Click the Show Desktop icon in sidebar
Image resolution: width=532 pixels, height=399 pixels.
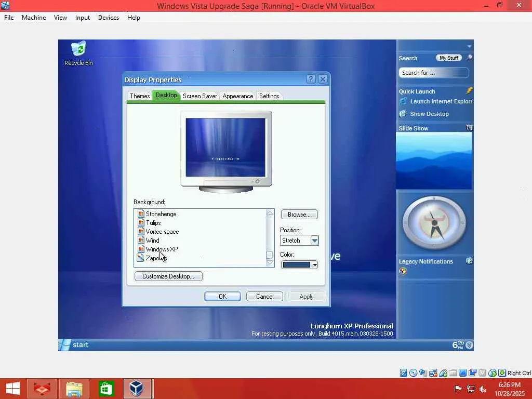tap(403, 114)
